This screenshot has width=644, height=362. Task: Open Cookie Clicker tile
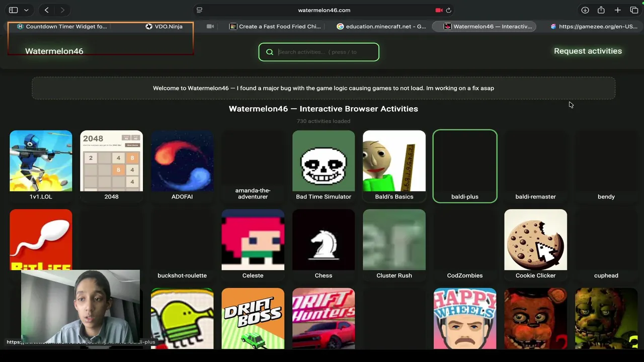(x=535, y=245)
